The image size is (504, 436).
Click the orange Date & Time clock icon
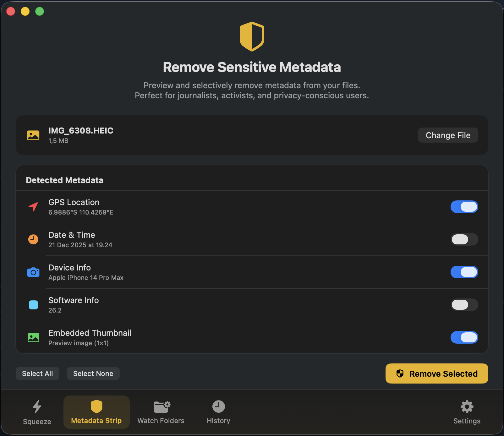pos(33,239)
